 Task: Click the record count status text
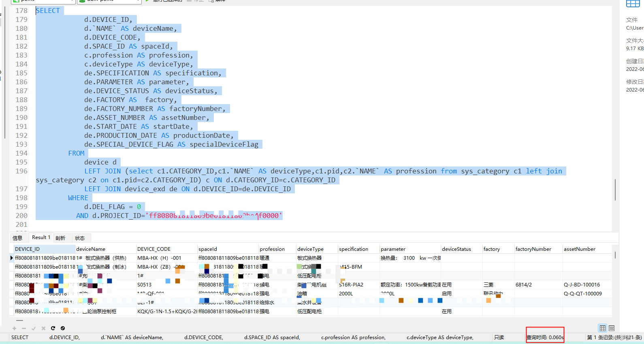click(x=614, y=337)
